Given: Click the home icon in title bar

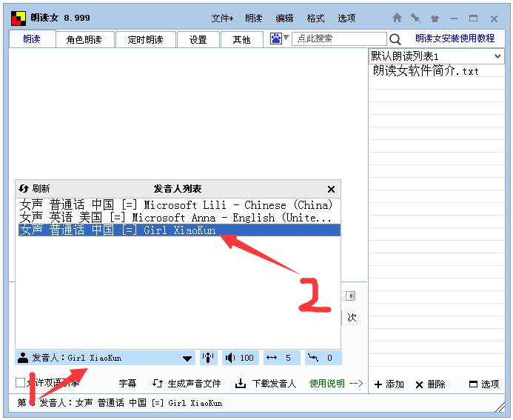Looking at the screenshot, I should 397,19.
